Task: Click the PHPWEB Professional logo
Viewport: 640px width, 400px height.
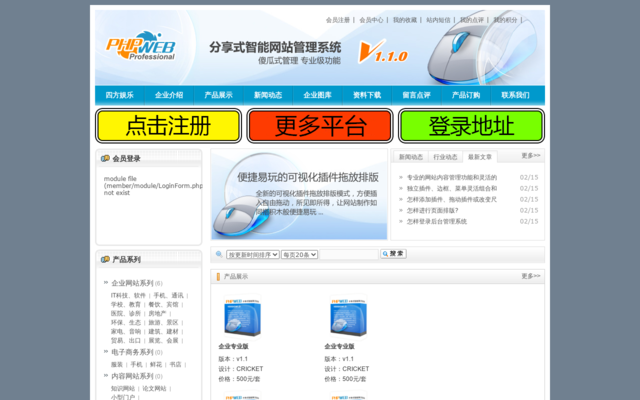Action: pos(141,46)
